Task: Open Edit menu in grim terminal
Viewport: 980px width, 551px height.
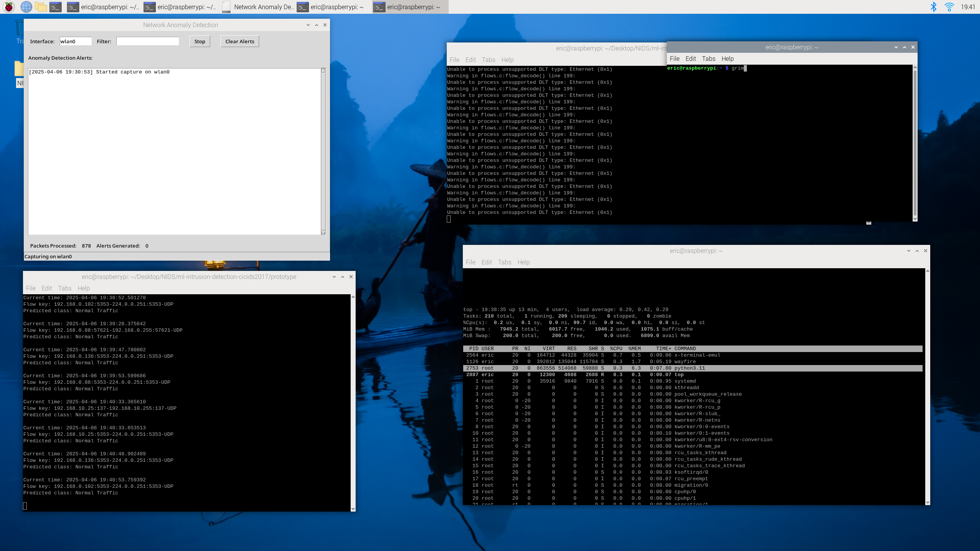Action: 691,59
